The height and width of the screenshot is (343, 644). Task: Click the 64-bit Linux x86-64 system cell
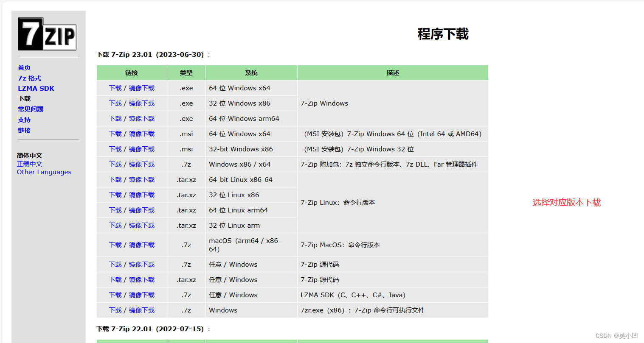[x=251, y=179]
